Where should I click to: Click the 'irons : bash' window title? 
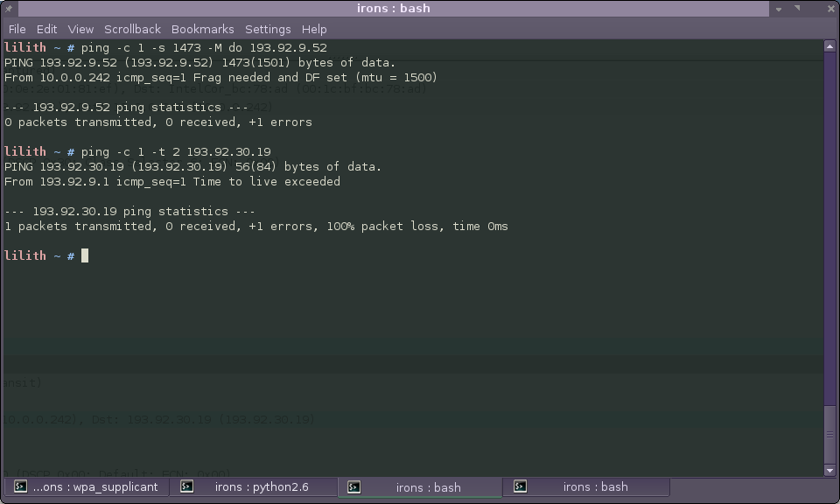(393, 8)
